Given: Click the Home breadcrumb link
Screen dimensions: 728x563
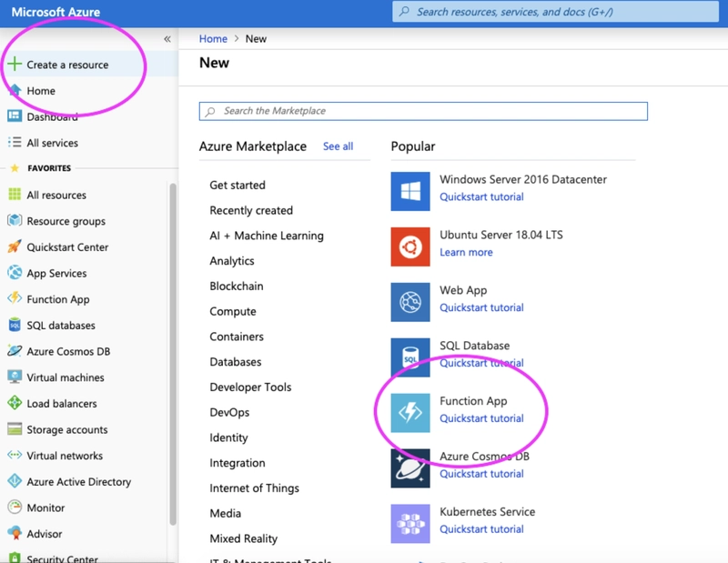Looking at the screenshot, I should 213,38.
